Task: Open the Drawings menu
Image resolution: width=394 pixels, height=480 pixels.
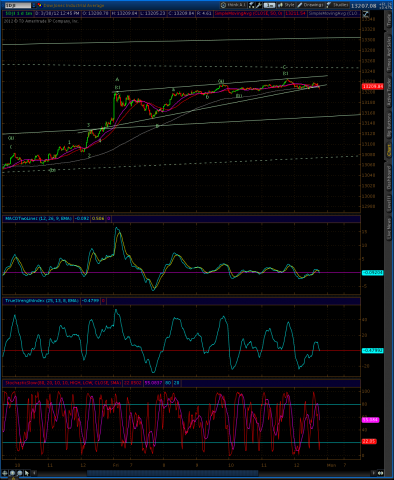Action: click(310, 5)
